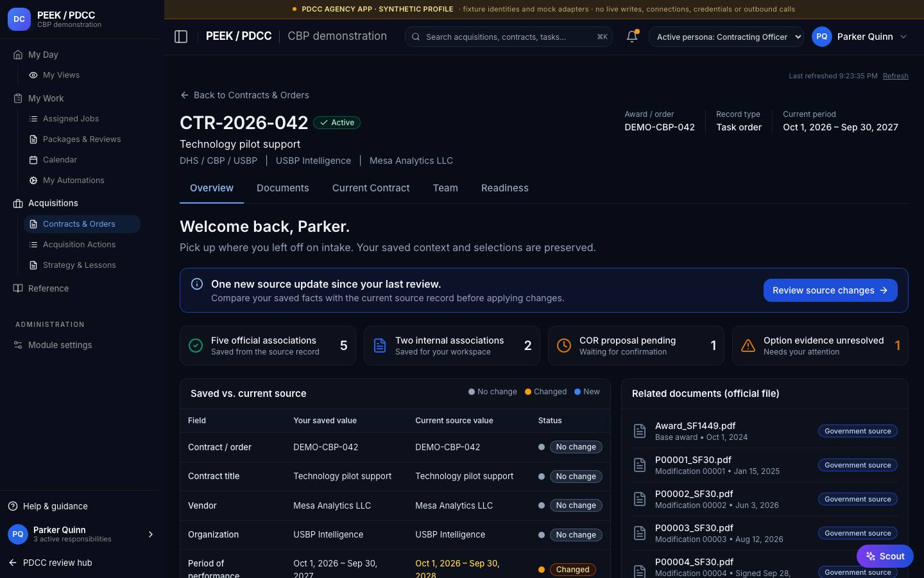This screenshot has width=924, height=578.
Task: Expand the Parker Quinn header menu chevron
Action: pyautogui.click(x=903, y=37)
